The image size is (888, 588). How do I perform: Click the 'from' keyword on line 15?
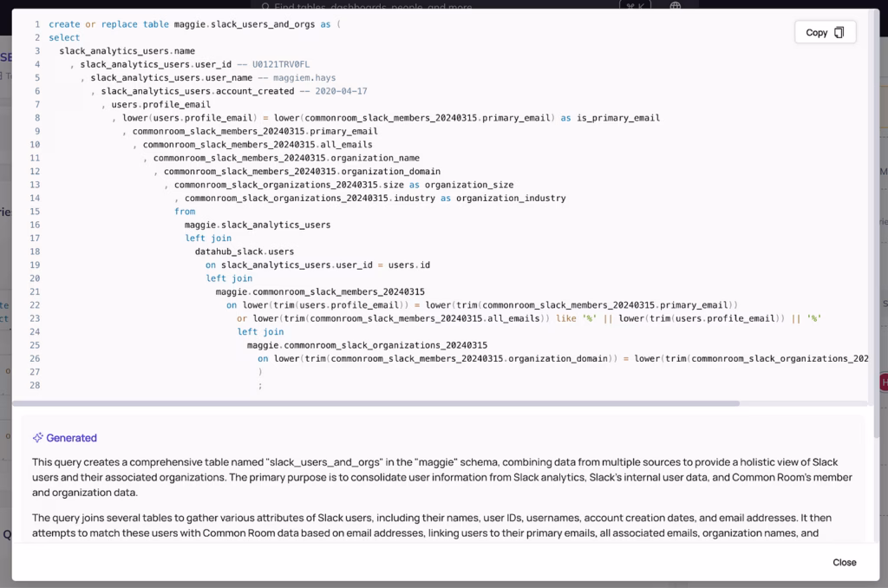(x=185, y=212)
